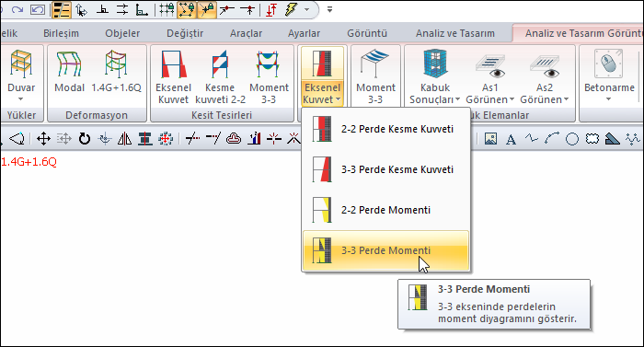This screenshot has width=644, height=347.
Task: Expand the Duvar loads dropdown
Action: tap(21, 75)
